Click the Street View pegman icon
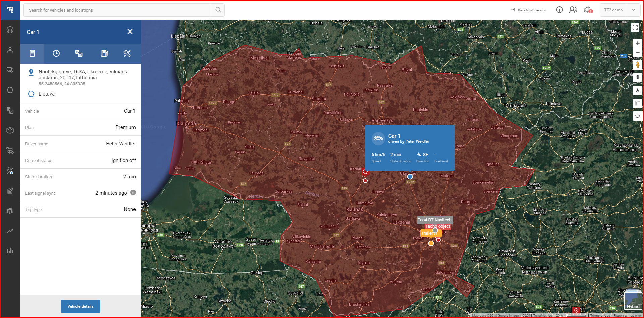 pos(638,65)
